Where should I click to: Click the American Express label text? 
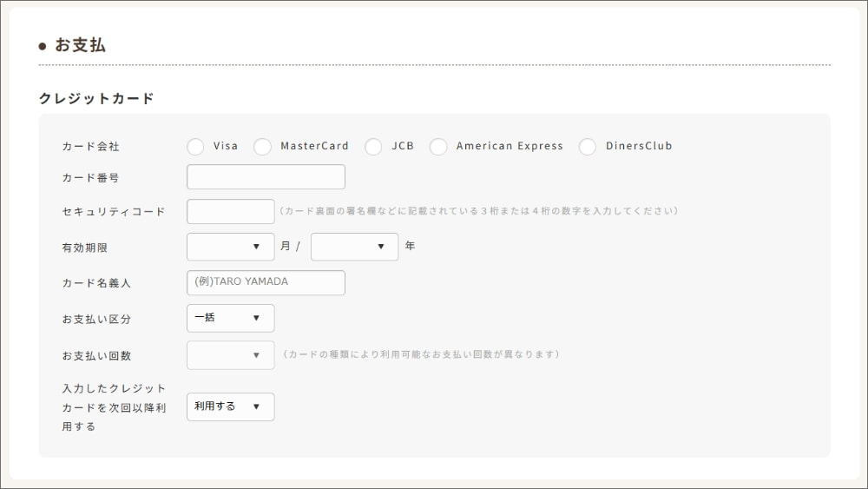click(510, 146)
